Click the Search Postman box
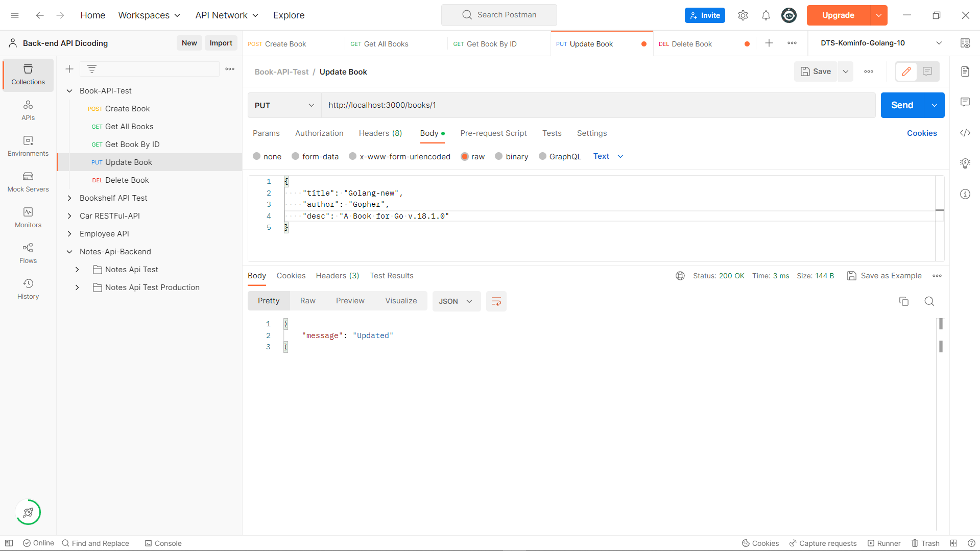980x551 pixels. [499, 15]
